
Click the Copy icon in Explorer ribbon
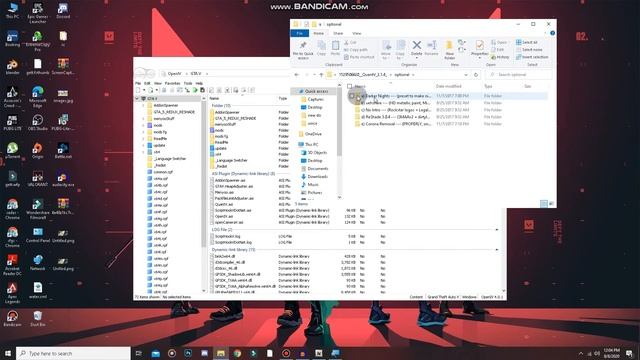[322, 48]
